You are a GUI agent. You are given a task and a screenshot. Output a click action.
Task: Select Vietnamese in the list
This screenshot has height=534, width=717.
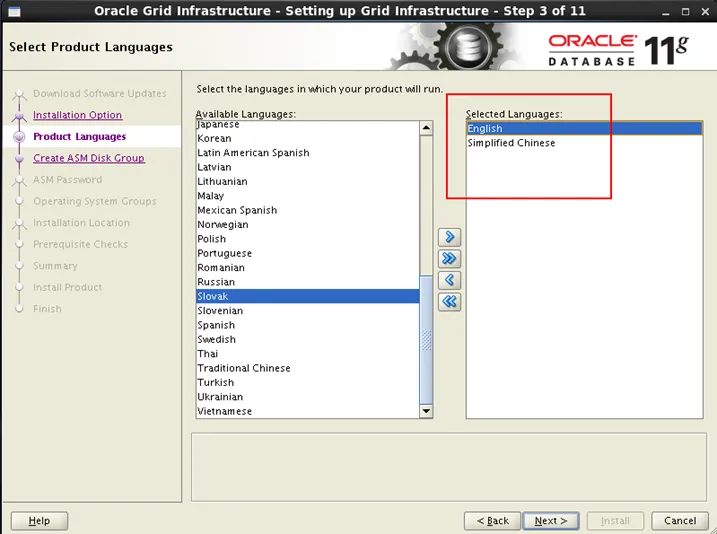pos(308,411)
